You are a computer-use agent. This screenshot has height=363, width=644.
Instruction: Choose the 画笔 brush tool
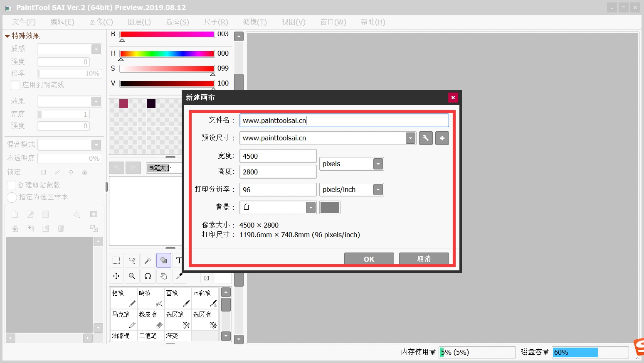pyautogui.click(x=178, y=298)
